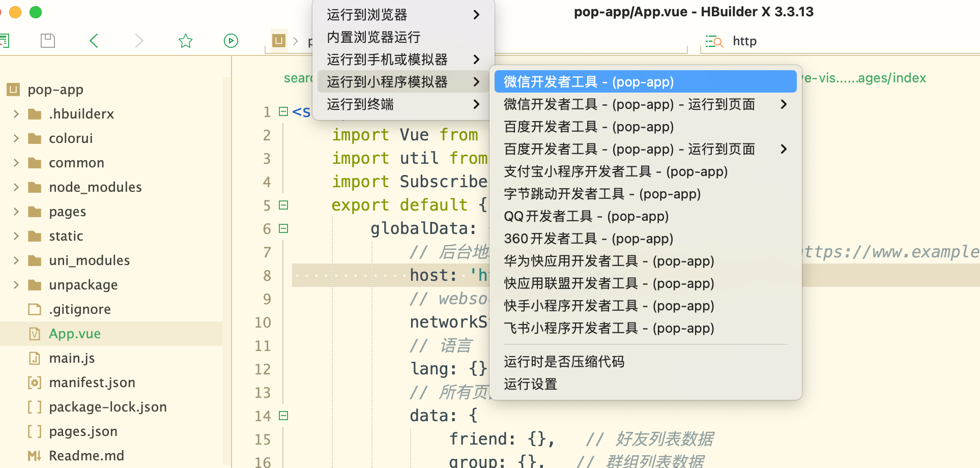The height and width of the screenshot is (468, 980).
Task: Open 运行设置 menu entry
Action: (x=645, y=384)
